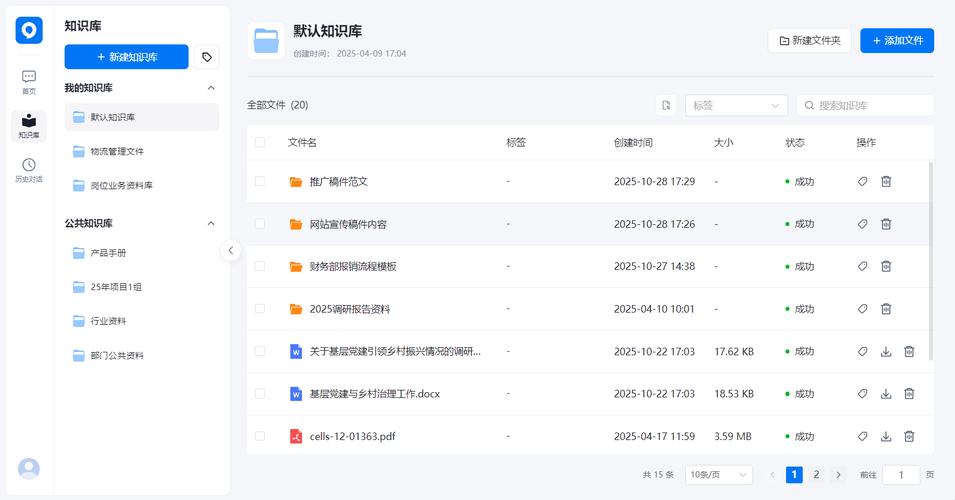Open the 财务部报销流程模板 folder name
The width and height of the screenshot is (955, 500).
pyautogui.click(x=353, y=266)
